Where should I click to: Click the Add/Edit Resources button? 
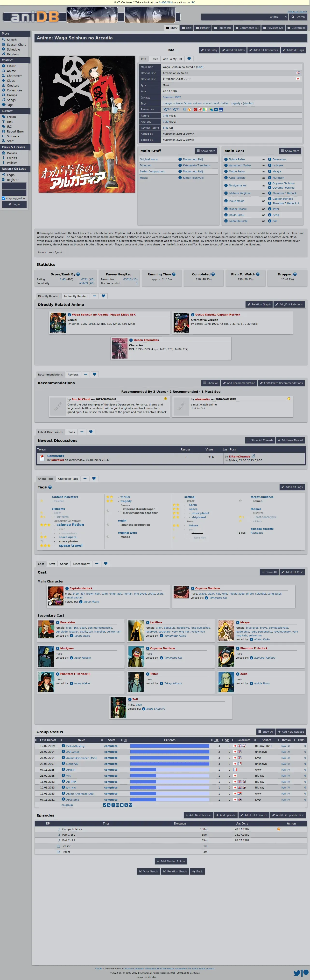pos(263,50)
